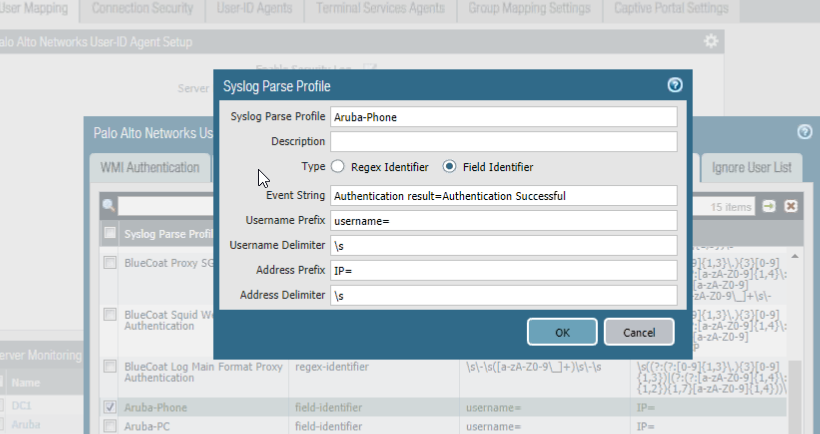Screen dimensions: 820x434
Task: Switch to User-ID Agents tab
Action: pos(254,9)
